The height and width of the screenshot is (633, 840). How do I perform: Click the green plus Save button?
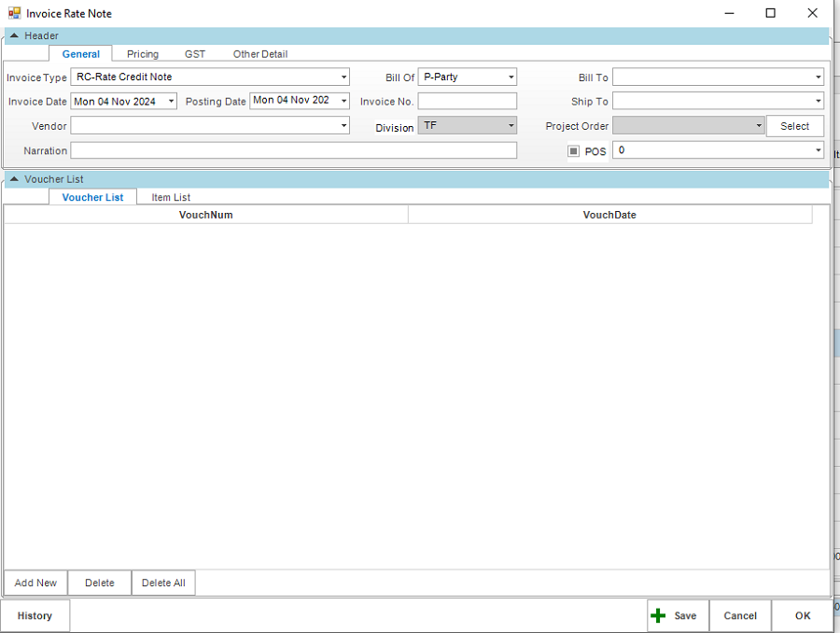coord(678,616)
